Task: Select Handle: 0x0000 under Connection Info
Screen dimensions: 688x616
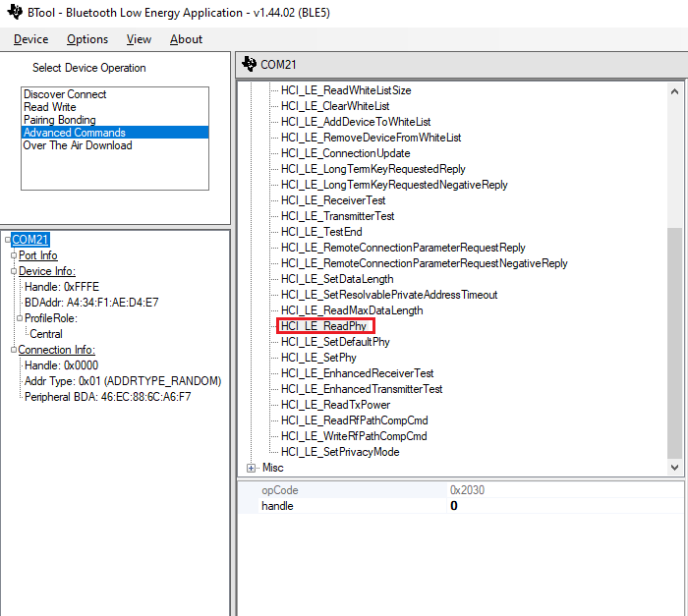Action: (61, 365)
